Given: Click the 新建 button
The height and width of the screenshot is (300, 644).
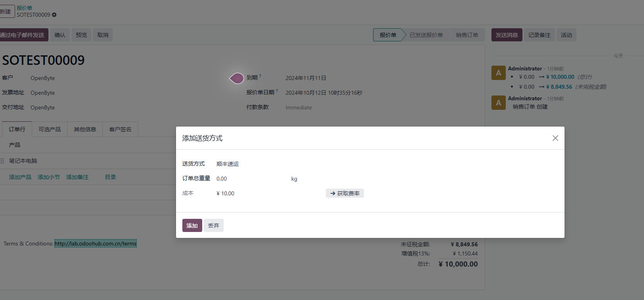Looking at the screenshot, I should [6, 12].
